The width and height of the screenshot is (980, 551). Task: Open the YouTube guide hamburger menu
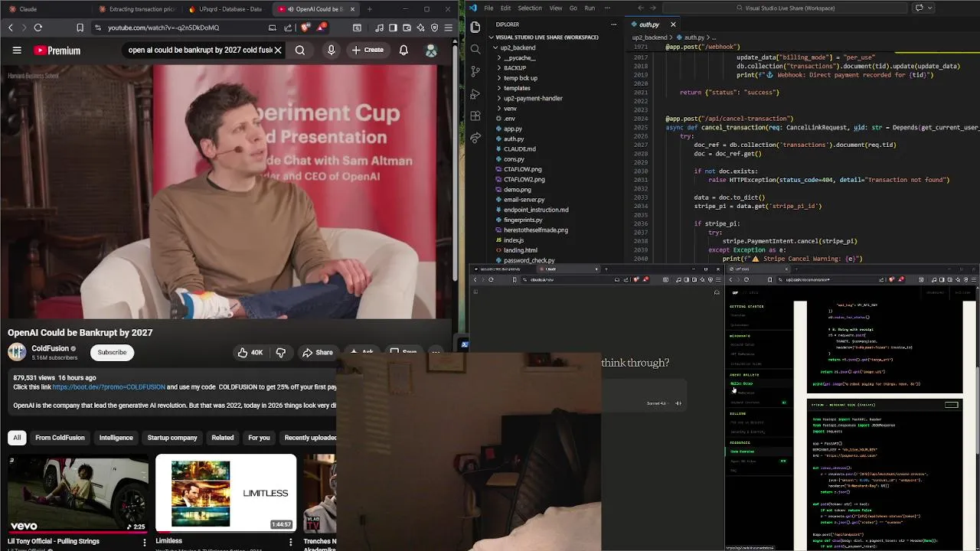pyautogui.click(x=17, y=51)
